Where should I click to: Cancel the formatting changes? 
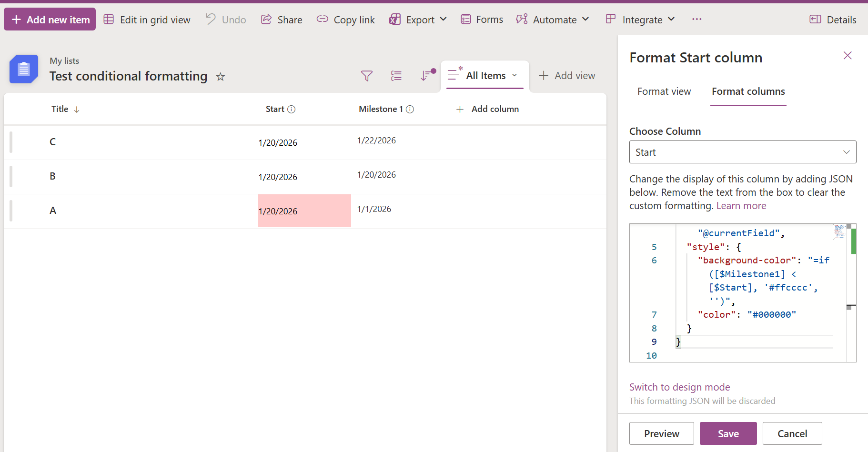coord(792,433)
